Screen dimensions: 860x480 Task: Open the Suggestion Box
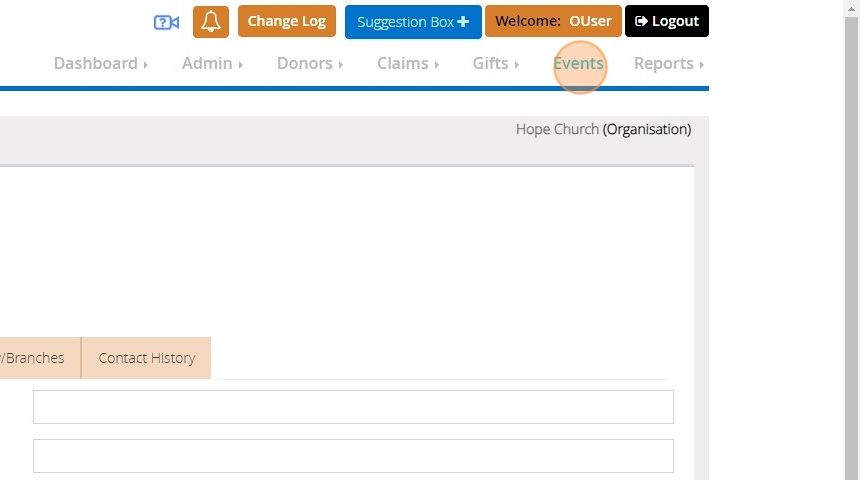click(x=413, y=22)
